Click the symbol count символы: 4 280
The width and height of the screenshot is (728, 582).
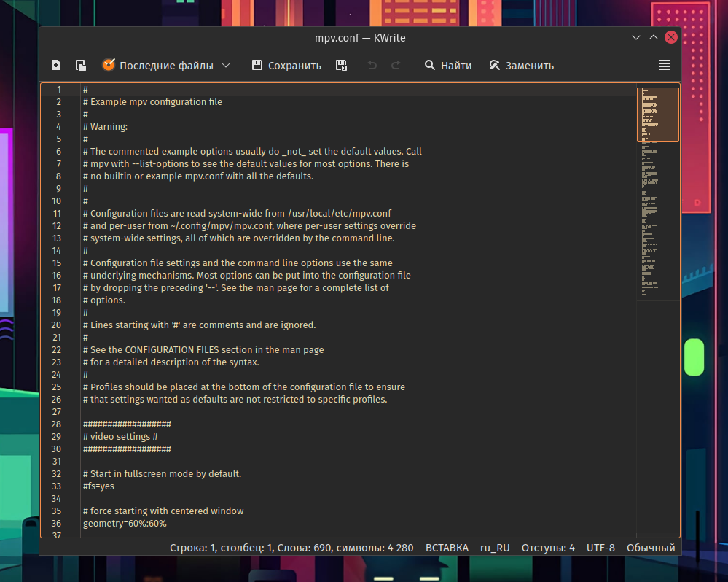coord(375,548)
